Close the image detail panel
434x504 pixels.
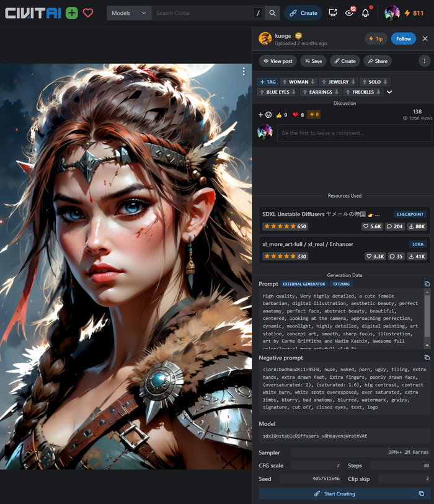pos(425,38)
